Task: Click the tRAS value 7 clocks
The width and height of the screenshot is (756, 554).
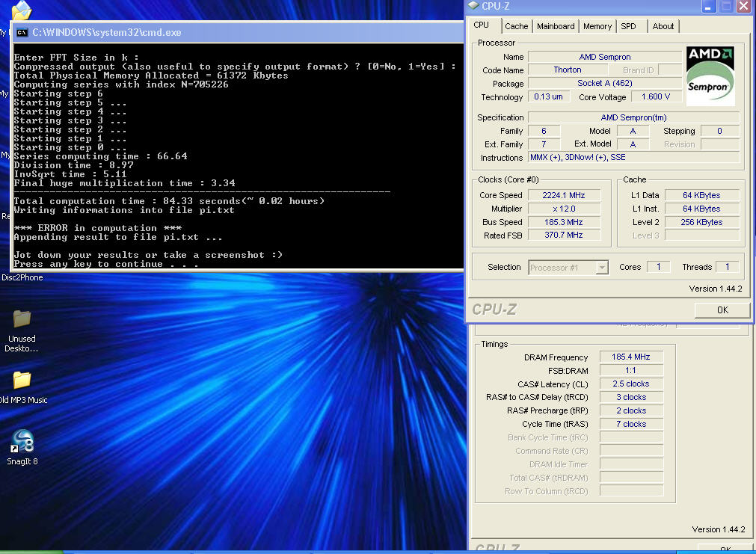Action: click(x=631, y=425)
